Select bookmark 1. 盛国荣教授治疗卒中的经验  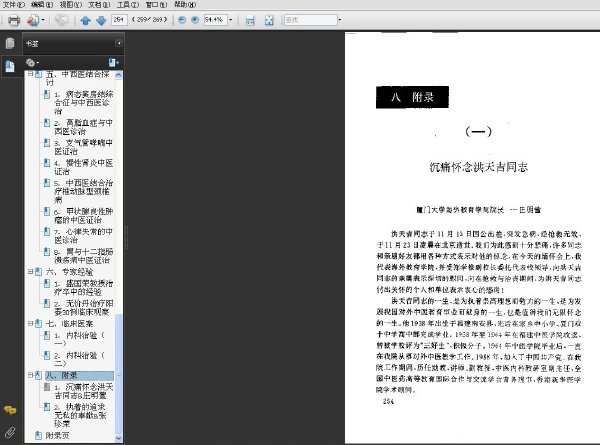(x=83, y=288)
